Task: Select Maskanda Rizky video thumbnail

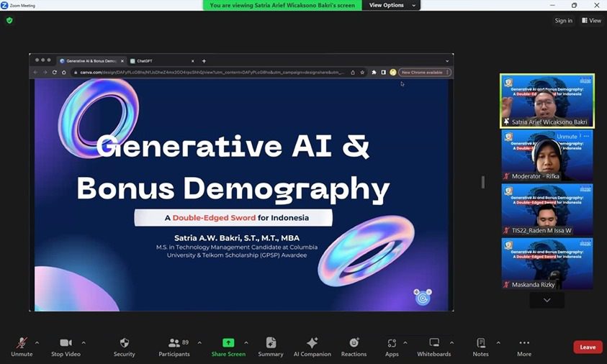Action: 547,264
